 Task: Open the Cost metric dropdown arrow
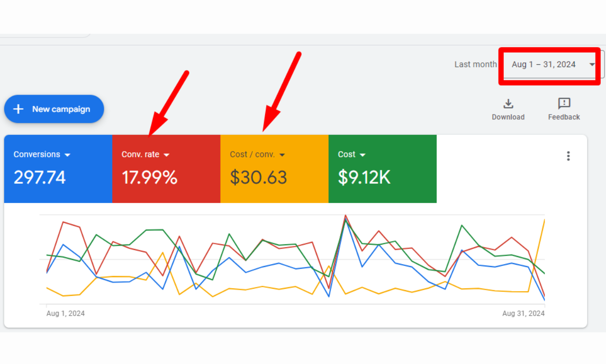tap(363, 154)
